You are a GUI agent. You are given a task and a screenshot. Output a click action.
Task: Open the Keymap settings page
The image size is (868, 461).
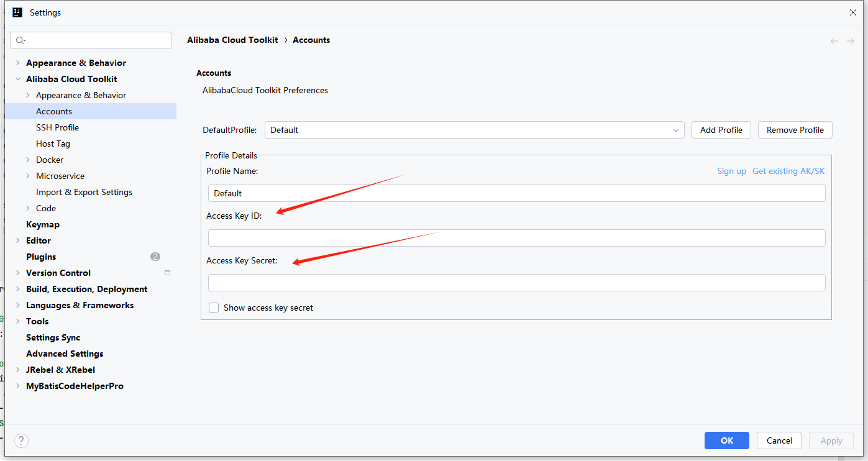coord(43,224)
